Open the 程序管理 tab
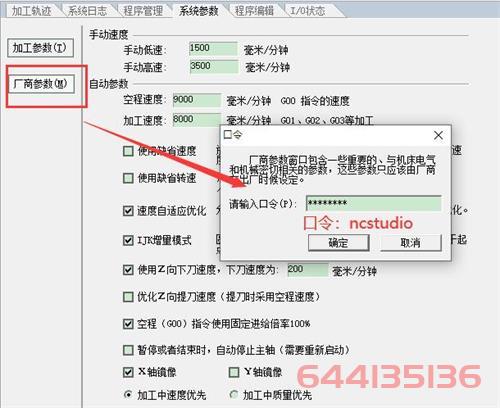Viewport: 500px width, 408px height. click(x=143, y=11)
